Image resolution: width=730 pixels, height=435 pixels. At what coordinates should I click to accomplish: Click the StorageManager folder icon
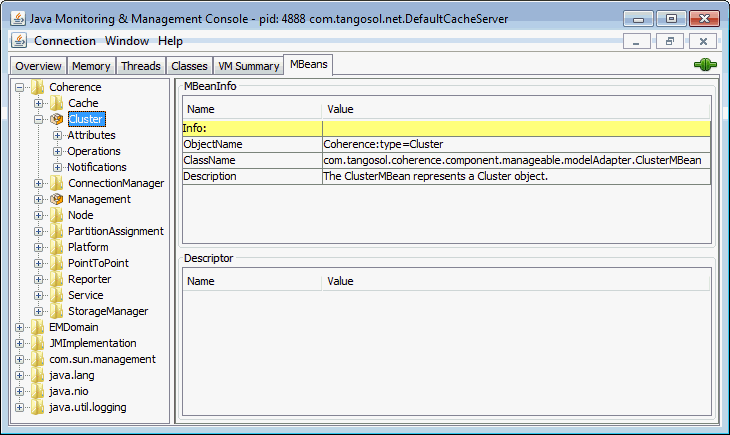pos(56,311)
